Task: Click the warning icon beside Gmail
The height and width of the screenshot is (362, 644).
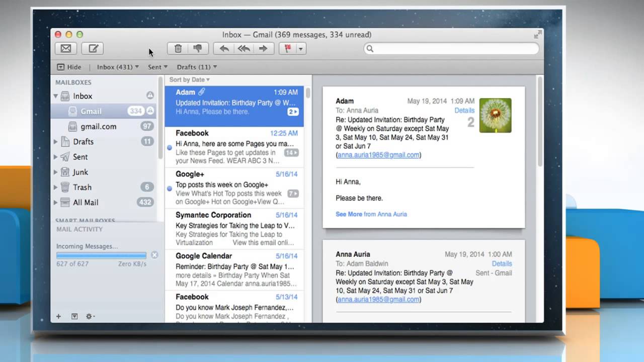Action: click(x=150, y=111)
